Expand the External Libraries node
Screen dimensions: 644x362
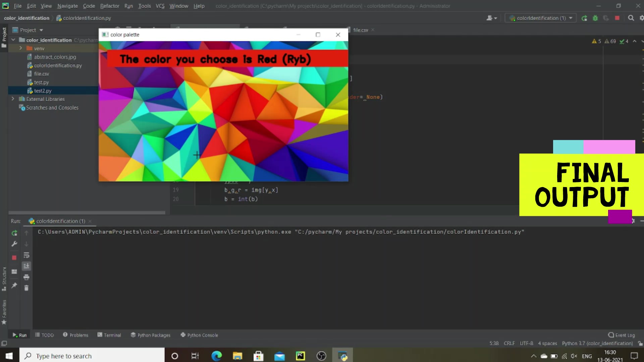pyautogui.click(x=13, y=99)
